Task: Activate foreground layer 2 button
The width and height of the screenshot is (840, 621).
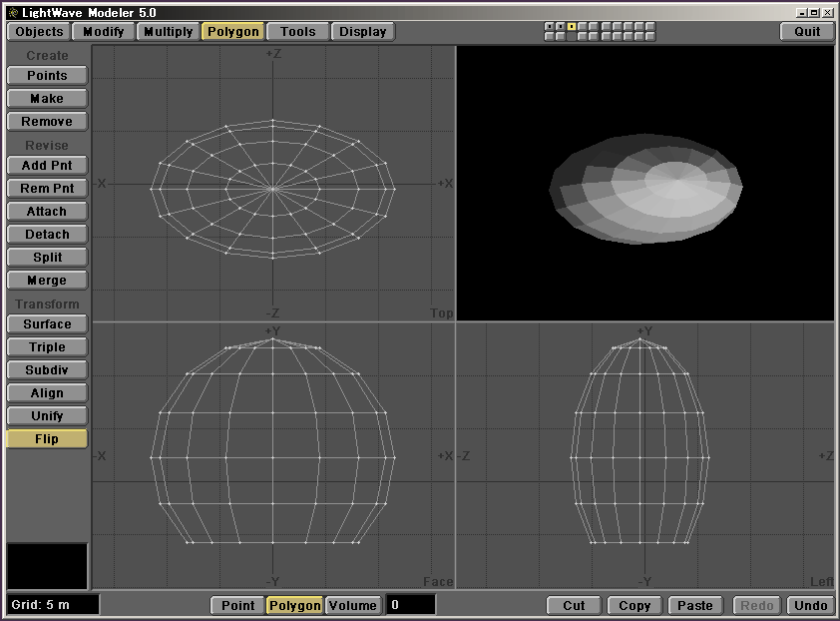Action: (561, 26)
